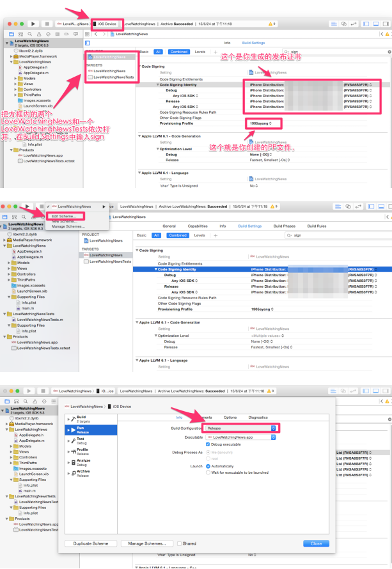This screenshot has height=569, width=392.
Task: Click the yellow warning indicator in the top screenshot toolbar
Action: tap(272, 24)
